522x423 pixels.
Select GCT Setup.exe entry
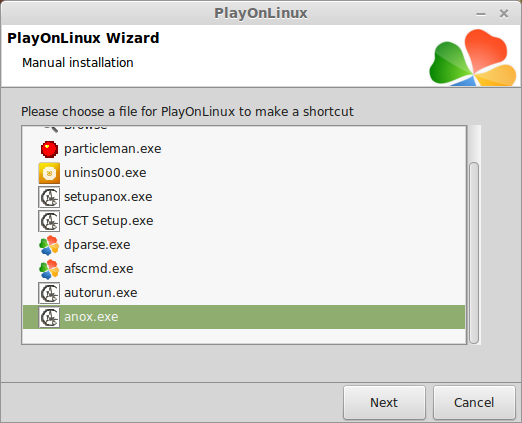click(244, 221)
